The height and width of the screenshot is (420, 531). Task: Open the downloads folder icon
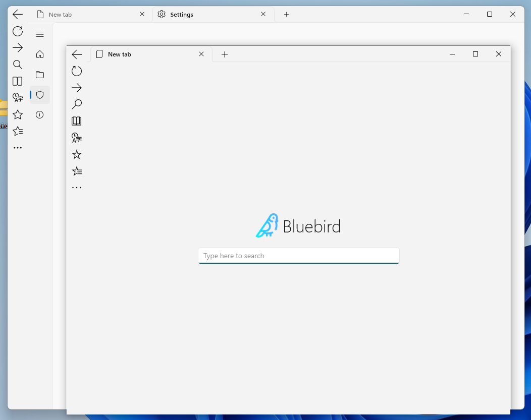[39, 74]
